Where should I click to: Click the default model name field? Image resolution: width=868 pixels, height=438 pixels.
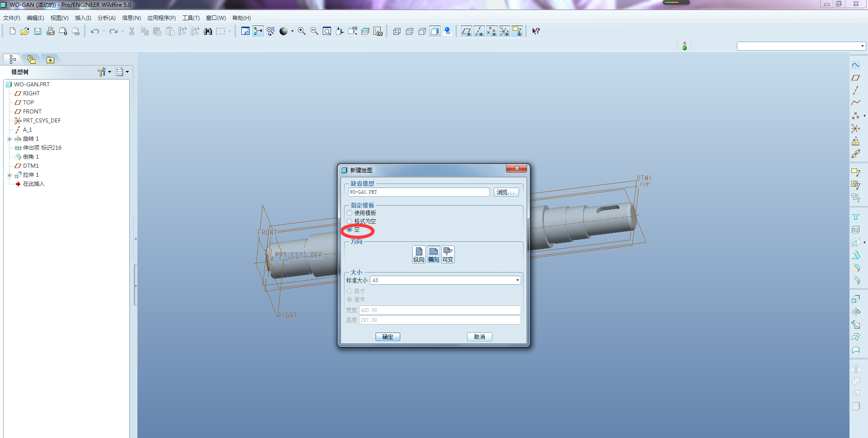coord(419,192)
